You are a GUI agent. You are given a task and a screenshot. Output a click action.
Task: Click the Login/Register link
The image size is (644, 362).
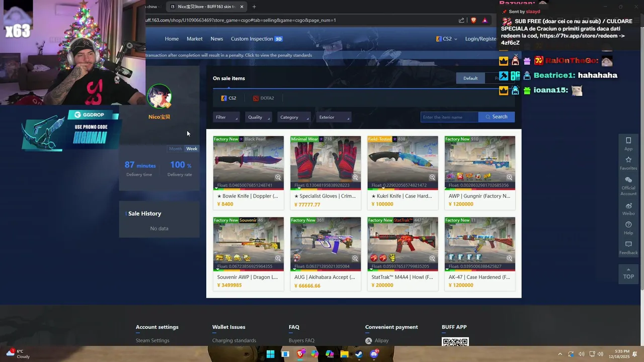[481, 39]
